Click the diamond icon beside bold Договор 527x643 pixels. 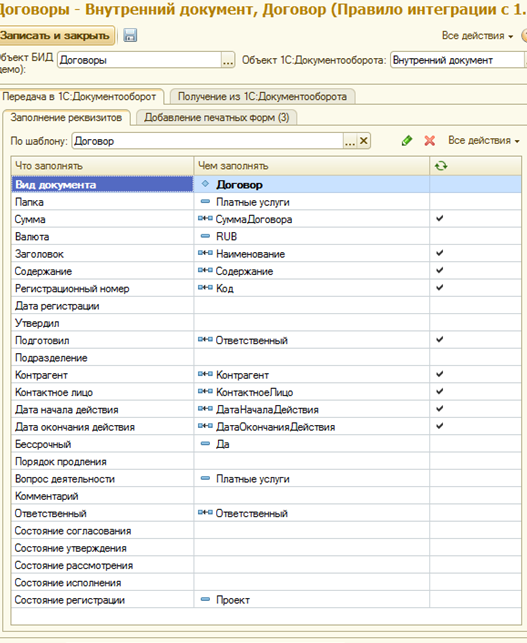pos(205,184)
